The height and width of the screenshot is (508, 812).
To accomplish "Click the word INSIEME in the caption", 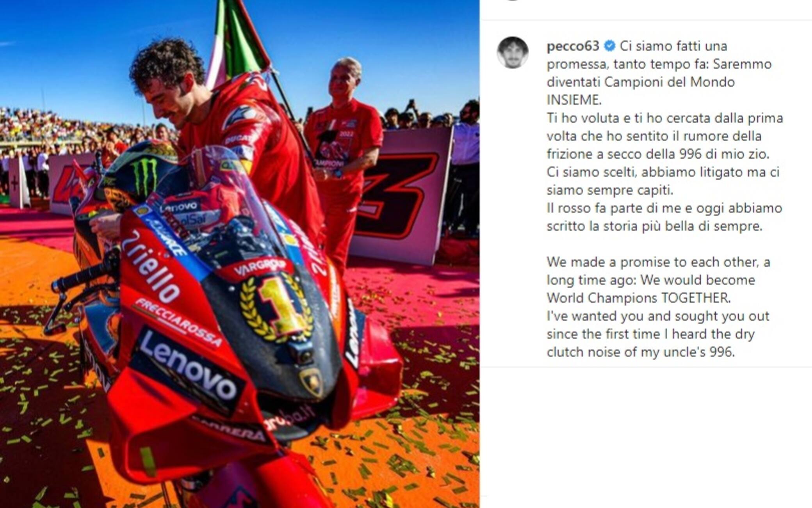I will [x=574, y=100].
